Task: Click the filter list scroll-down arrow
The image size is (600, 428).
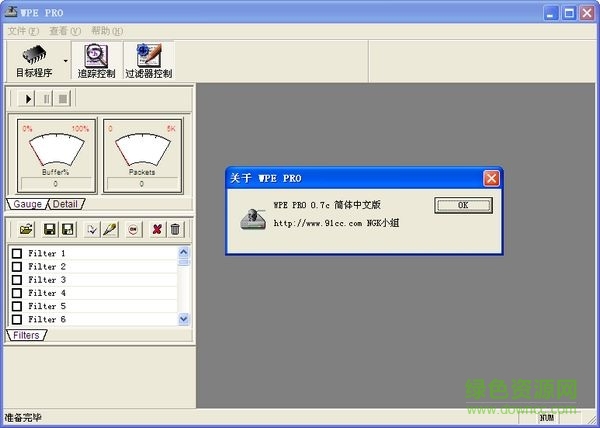Action: pos(184,319)
